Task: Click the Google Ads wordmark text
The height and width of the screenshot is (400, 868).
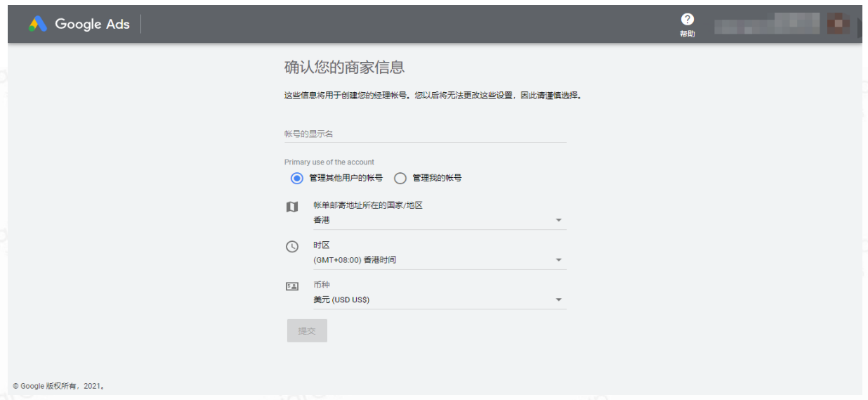Action: (x=92, y=24)
